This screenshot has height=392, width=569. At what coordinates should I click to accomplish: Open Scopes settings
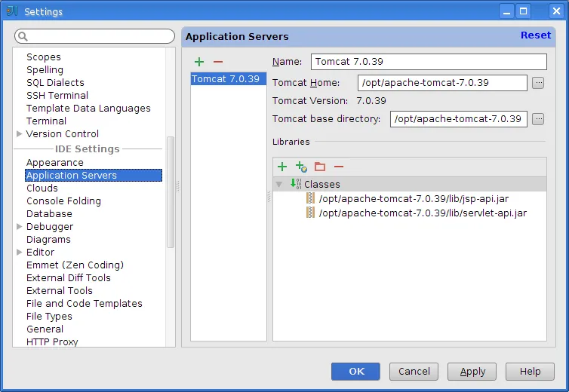pos(44,57)
